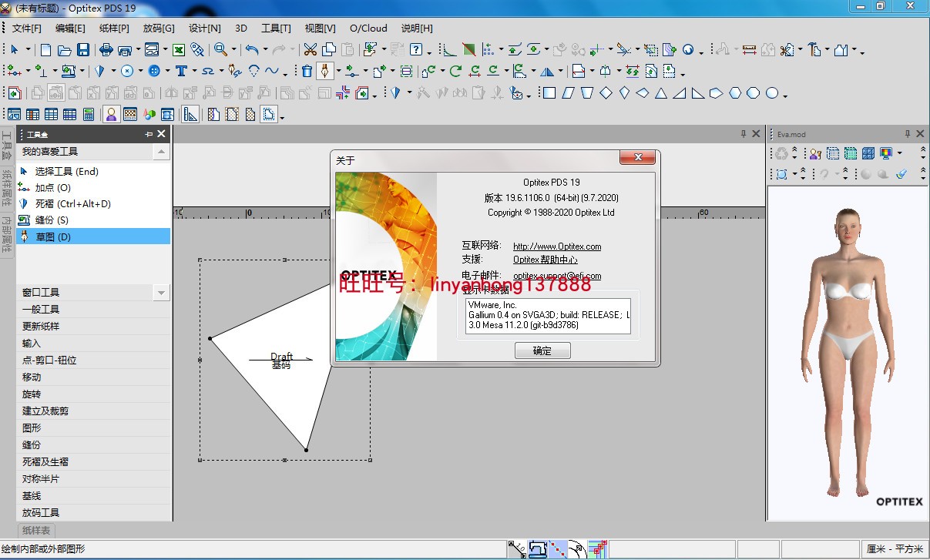Click the trash delete icon
Viewport: 930px width, 560px height.
coord(307,72)
